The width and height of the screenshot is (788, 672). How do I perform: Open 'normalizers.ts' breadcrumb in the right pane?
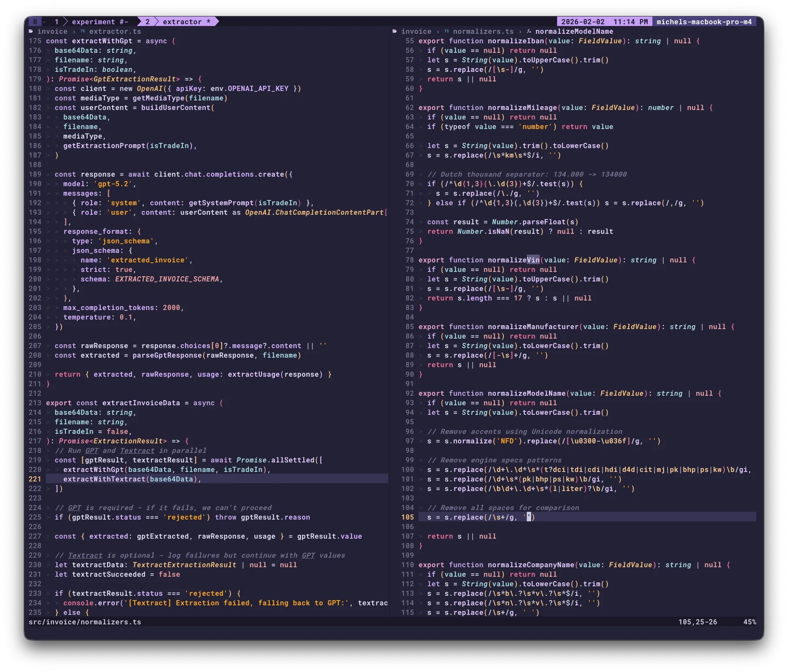(x=483, y=31)
